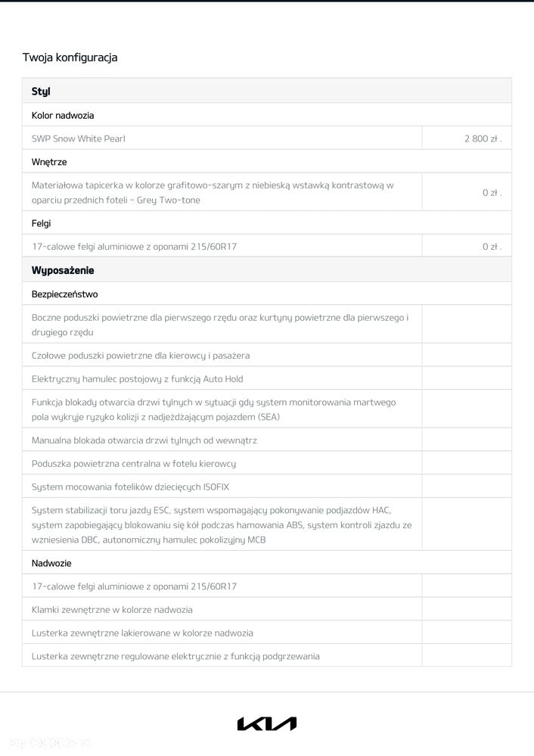
Task: Click the "Nadwozie" subsection label
Action: (51, 563)
